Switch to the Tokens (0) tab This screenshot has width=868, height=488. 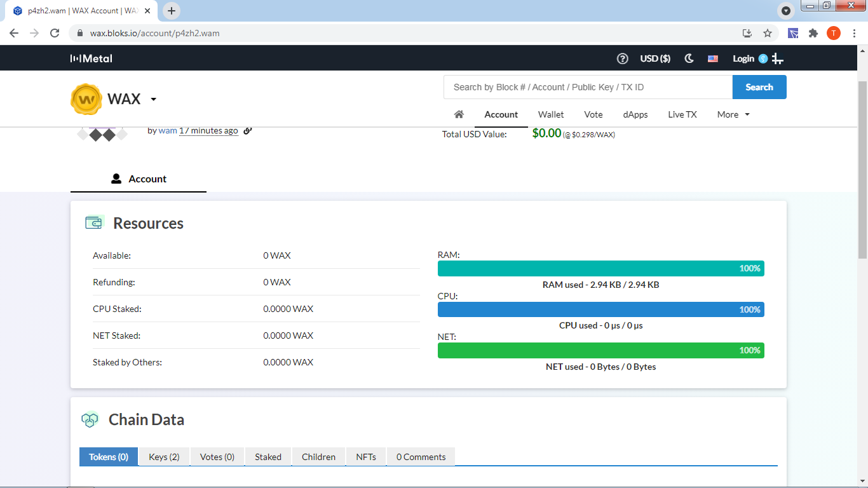coord(109,457)
